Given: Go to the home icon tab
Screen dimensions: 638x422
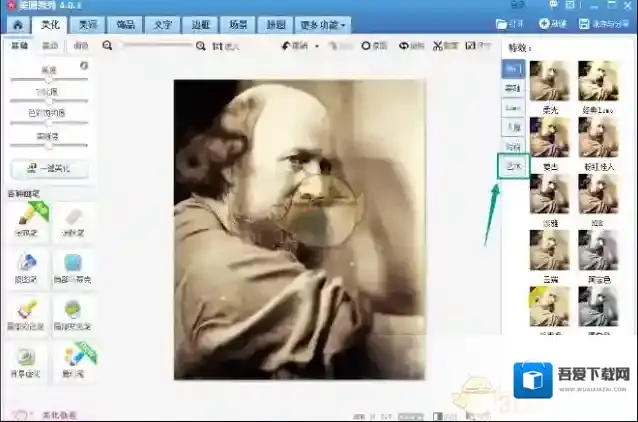Looking at the screenshot, I should (x=18, y=25).
